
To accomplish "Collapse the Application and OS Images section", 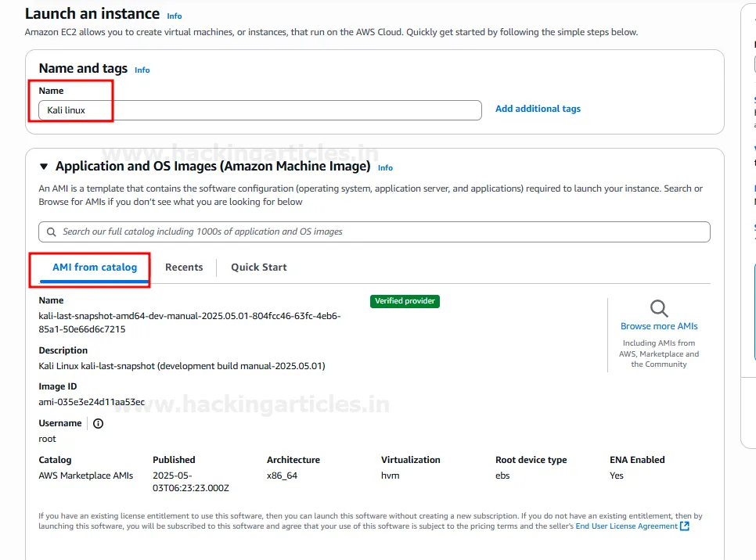I will tap(44, 167).
